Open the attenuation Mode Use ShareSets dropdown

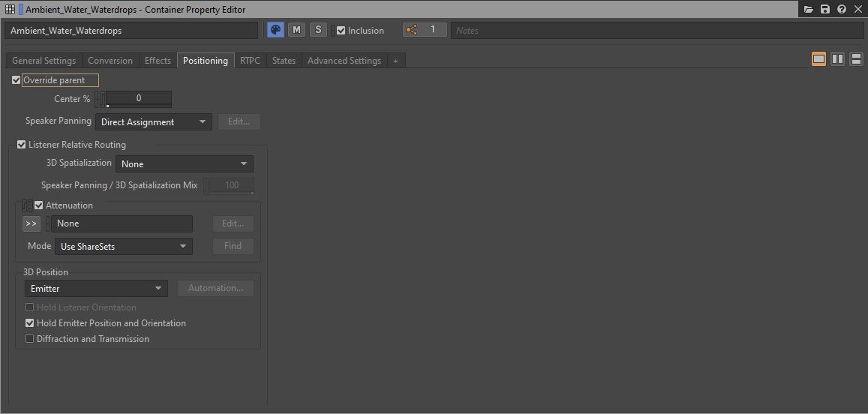pyautogui.click(x=124, y=246)
